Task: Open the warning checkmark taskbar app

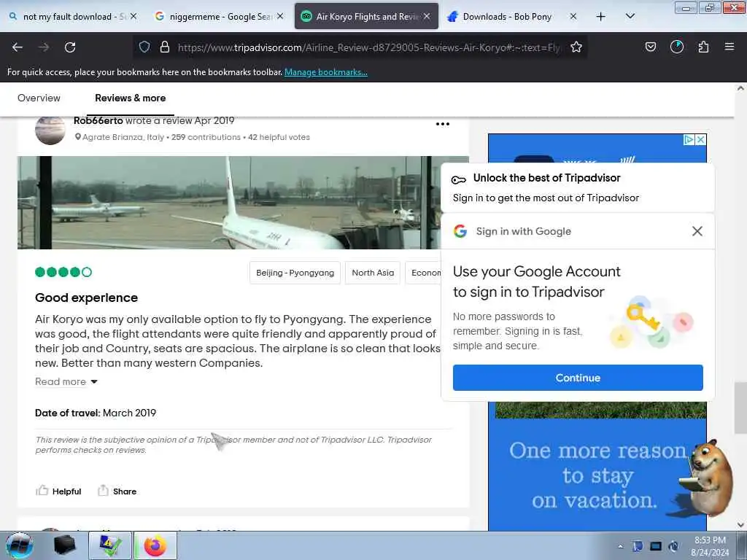Action: click(110, 545)
